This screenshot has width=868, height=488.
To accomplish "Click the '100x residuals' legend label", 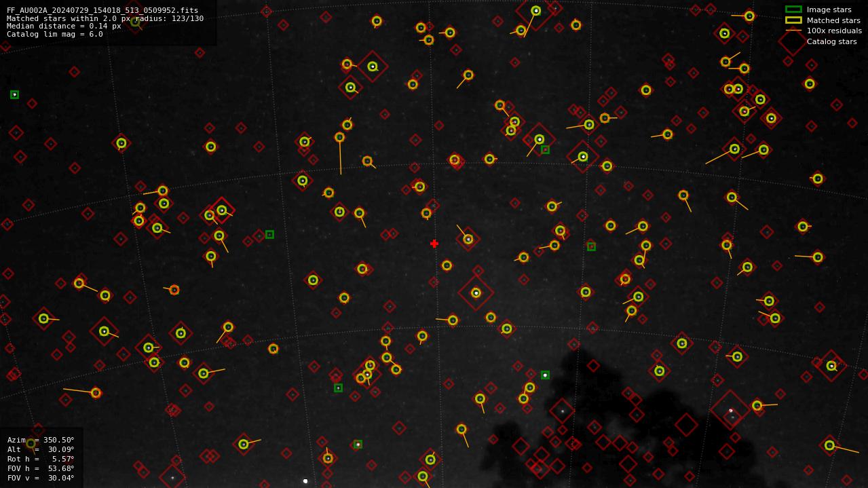I will pyautogui.click(x=834, y=31).
